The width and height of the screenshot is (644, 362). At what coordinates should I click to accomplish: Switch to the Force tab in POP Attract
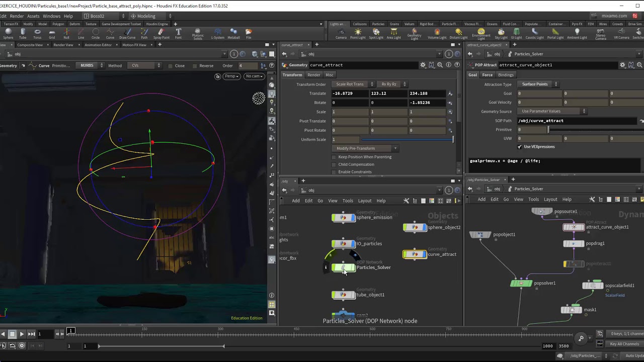point(488,75)
